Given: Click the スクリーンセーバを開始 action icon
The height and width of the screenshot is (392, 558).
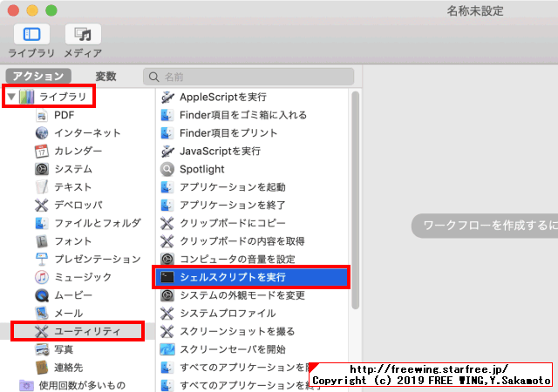Looking at the screenshot, I should pyautogui.click(x=167, y=349).
